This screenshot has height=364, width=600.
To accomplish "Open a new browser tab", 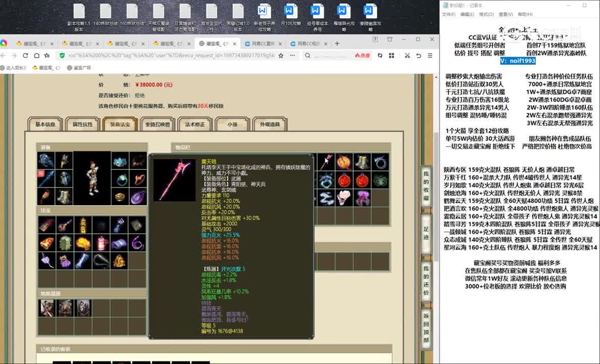I will [x=337, y=43].
